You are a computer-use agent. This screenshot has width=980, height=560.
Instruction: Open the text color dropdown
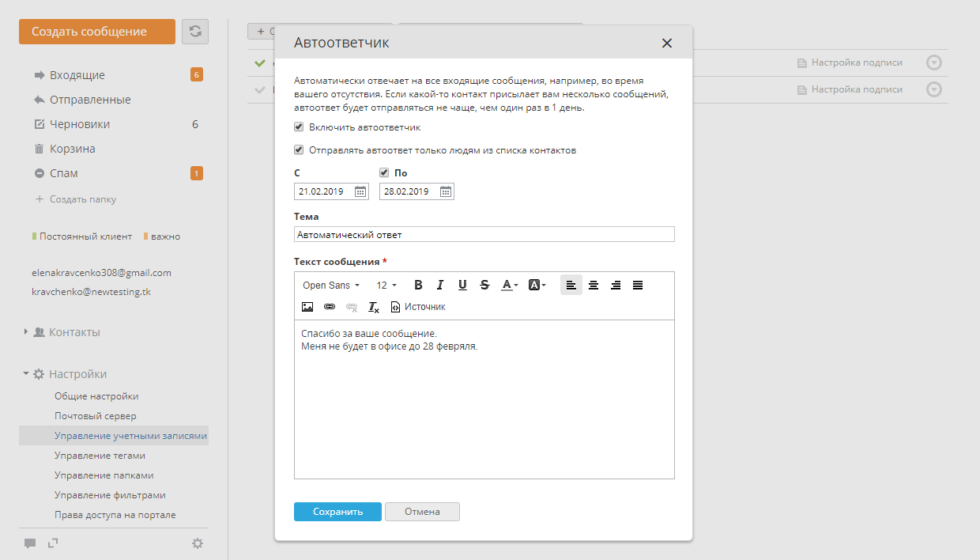tap(510, 285)
